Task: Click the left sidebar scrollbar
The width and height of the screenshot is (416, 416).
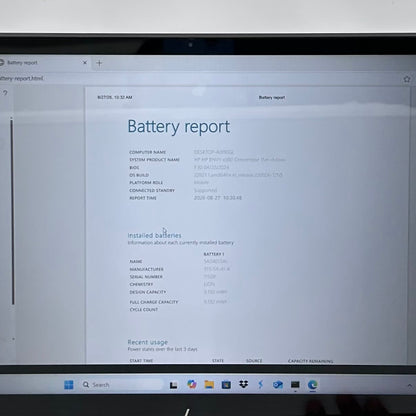Action: coord(12,211)
